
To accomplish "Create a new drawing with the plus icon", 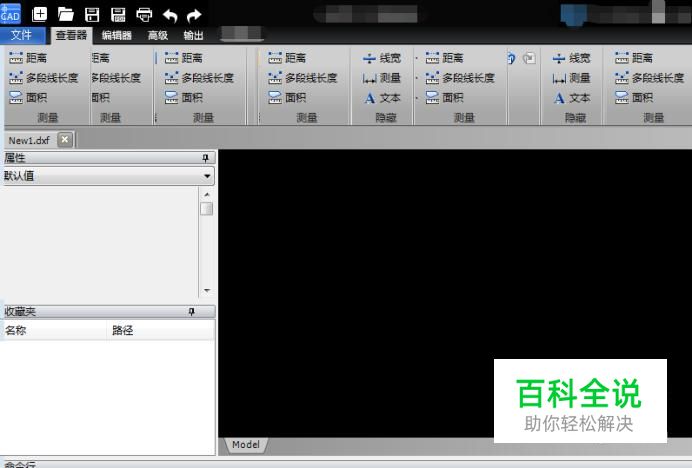I will pyautogui.click(x=40, y=15).
